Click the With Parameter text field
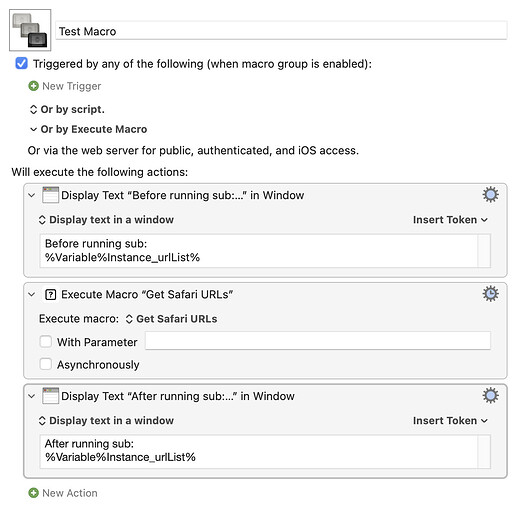Image resolution: width=517 pixels, height=507 pixels. pos(318,341)
